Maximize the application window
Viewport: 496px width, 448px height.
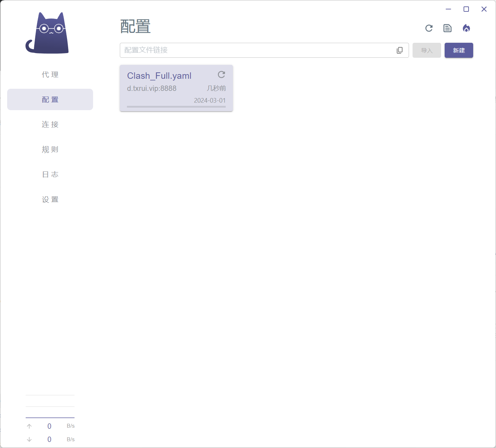click(x=466, y=9)
